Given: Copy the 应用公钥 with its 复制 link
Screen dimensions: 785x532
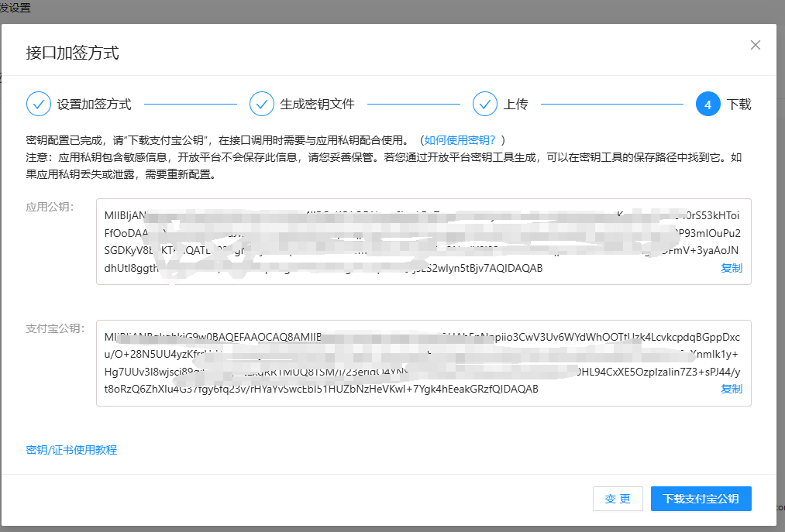Looking at the screenshot, I should coord(732,268).
